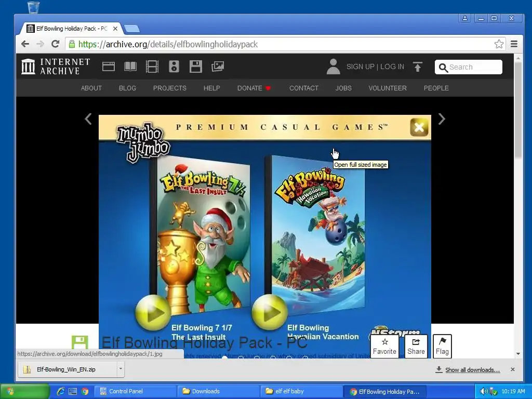Click the Internet Archive logo
This screenshot has height=399, width=532.
tap(56, 66)
